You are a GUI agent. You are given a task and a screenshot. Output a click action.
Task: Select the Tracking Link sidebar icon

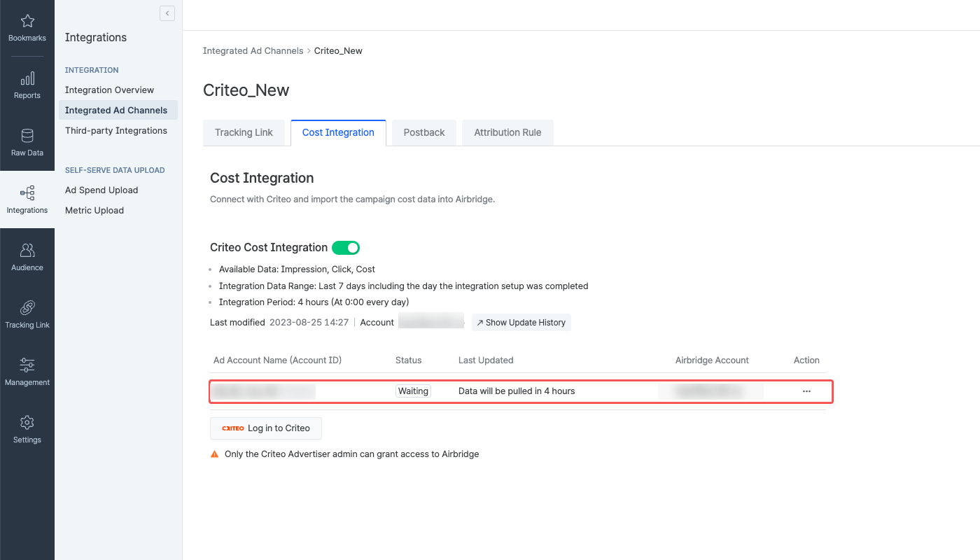27,314
